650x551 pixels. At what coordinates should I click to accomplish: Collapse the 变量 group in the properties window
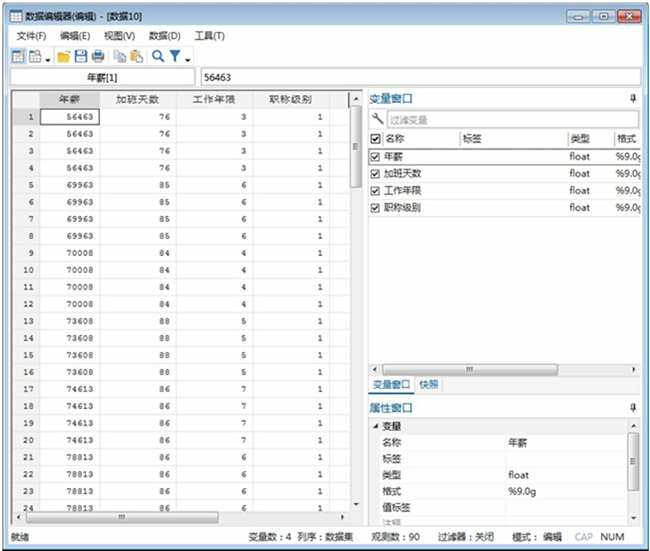point(374,427)
